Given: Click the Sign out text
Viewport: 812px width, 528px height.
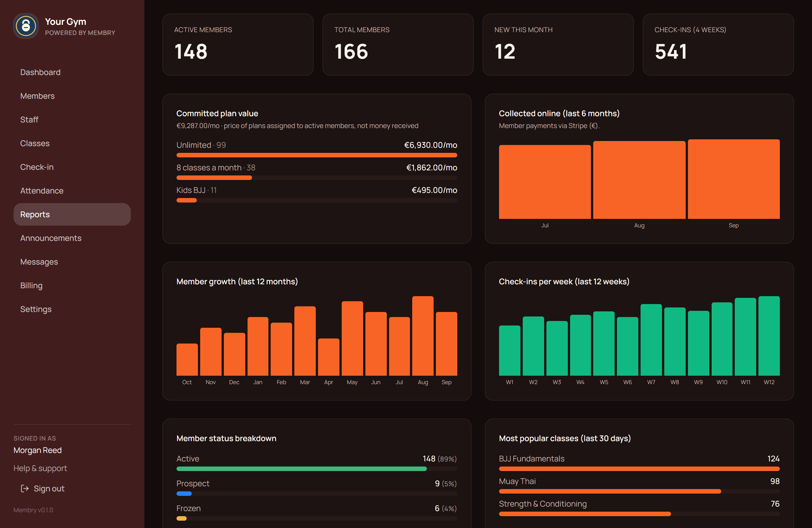Looking at the screenshot, I should 49,489.
